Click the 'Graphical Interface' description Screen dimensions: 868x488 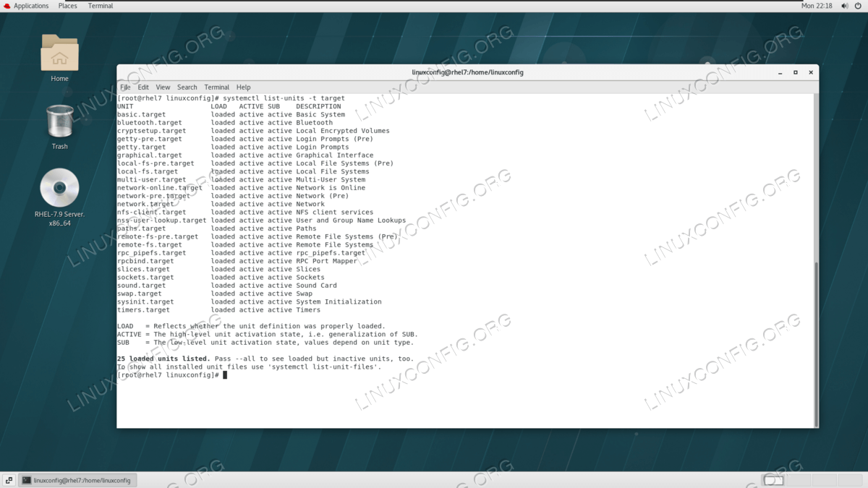335,155
